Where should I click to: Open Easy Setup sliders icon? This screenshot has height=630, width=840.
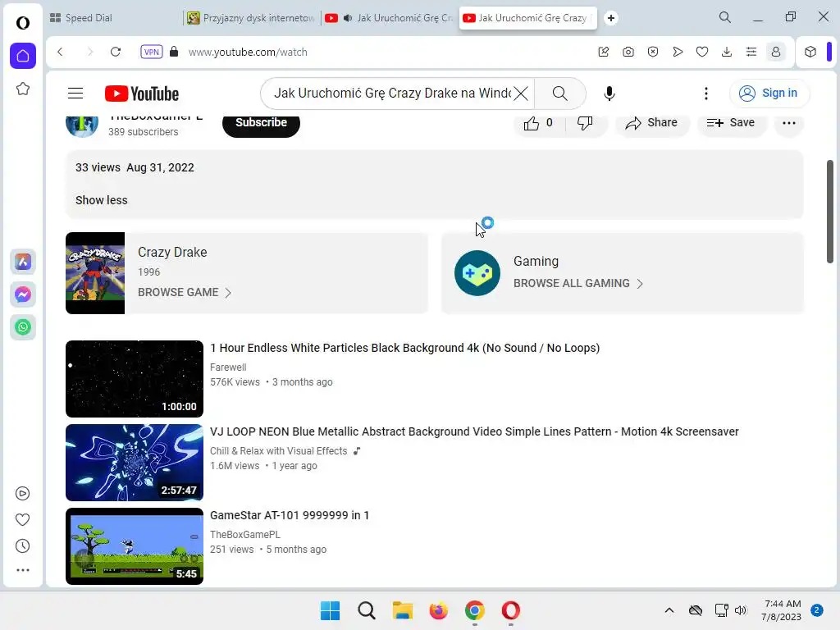pos(751,52)
